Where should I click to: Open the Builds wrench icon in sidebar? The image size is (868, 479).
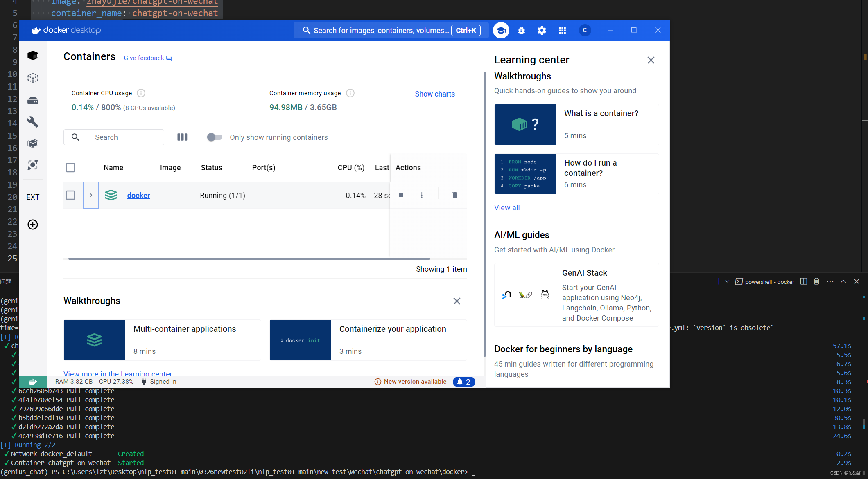pyautogui.click(x=33, y=122)
